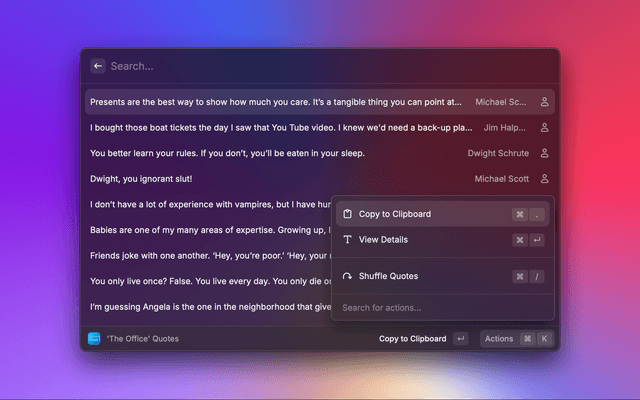The image size is (640, 400).
Task: Click the Shuffle Quotes refresh icon
Action: [x=348, y=276]
